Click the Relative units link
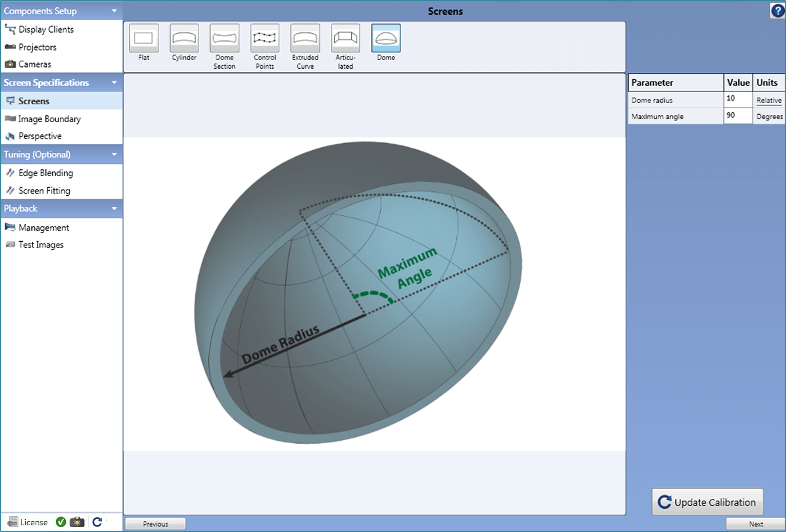The height and width of the screenshot is (532, 786). click(x=769, y=101)
